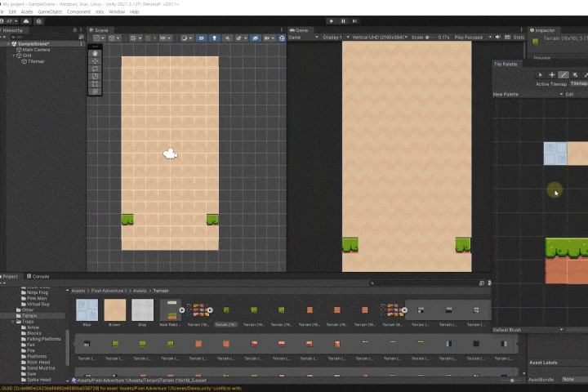This screenshot has height=392, width=588.
Task: Toggle scene lighting bulb icon
Action: [214, 38]
